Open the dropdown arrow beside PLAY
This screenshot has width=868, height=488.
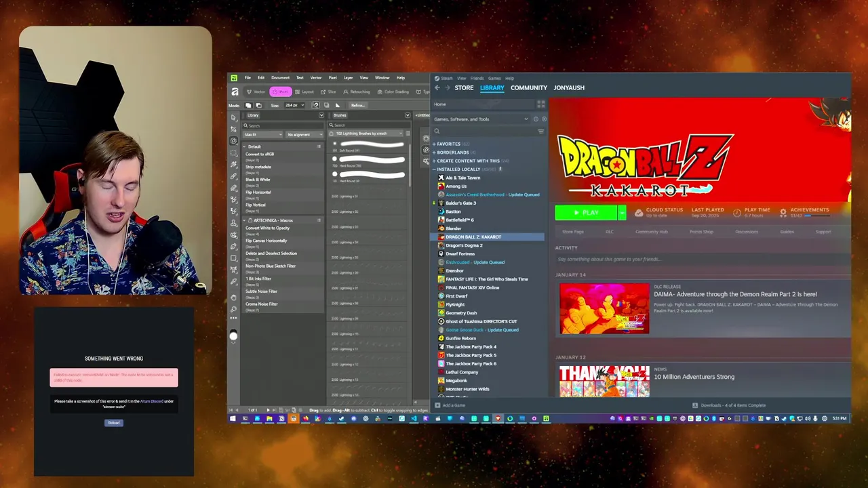coord(622,212)
